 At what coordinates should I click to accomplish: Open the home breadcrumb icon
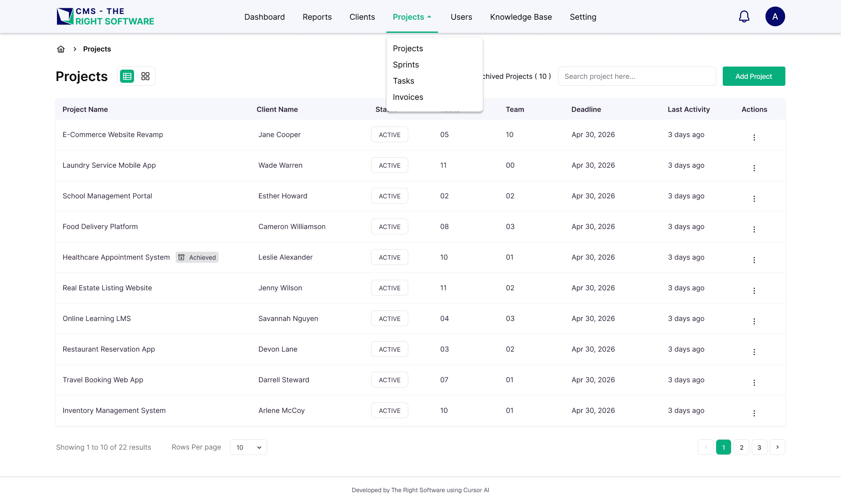pyautogui.click(x=61, y=49)
